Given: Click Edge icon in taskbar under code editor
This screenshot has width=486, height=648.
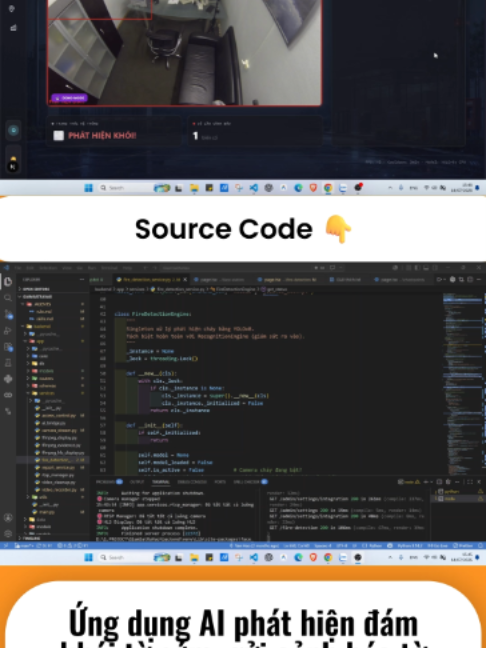Looking at the screenshot, I should click(x=298, y=557).
